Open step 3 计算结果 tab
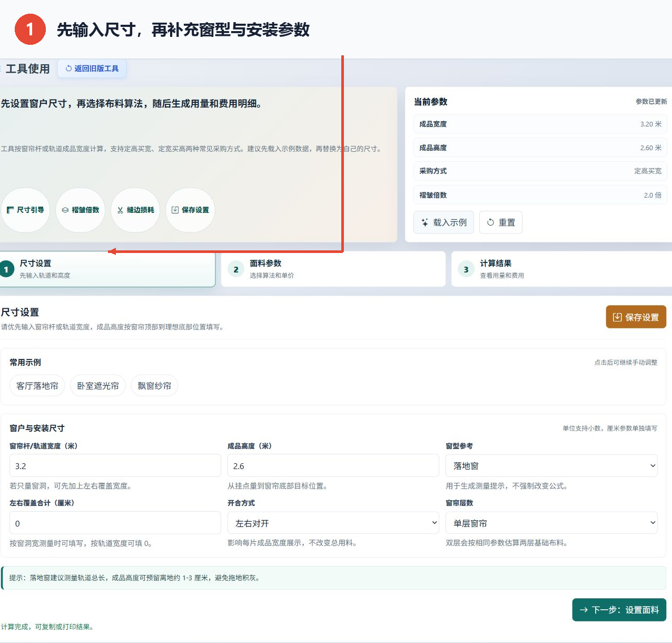Screen dimensions: 672x643 pyautogui.click(x=561, y=269)
